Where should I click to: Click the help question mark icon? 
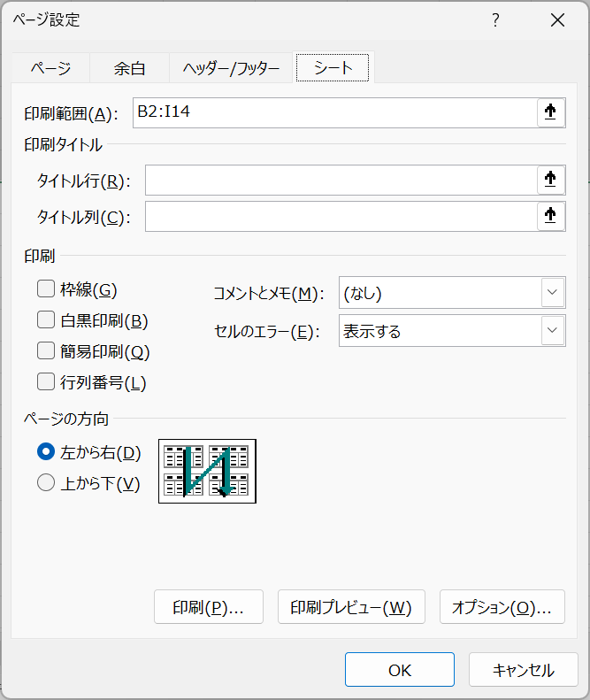(495, 20)
